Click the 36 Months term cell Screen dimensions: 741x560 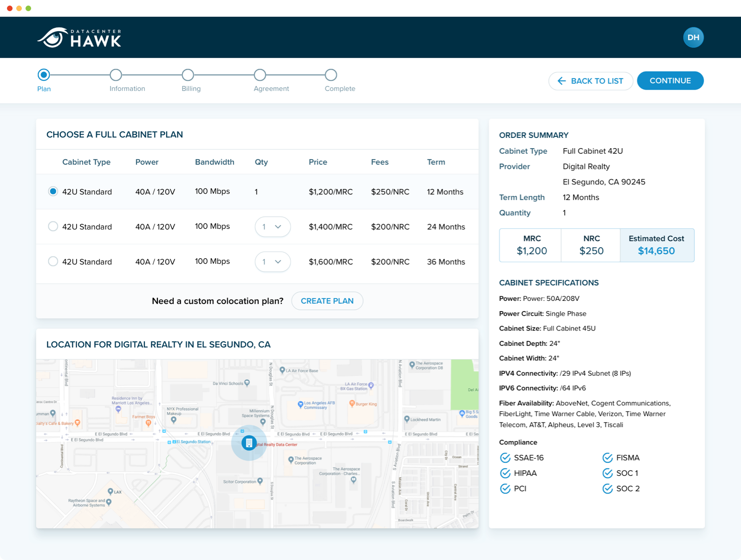446,262
